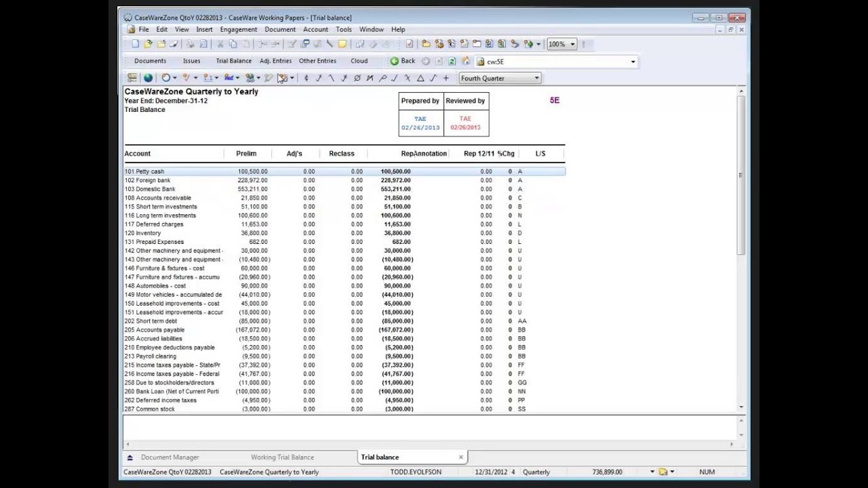Click the checklist document icon in top toolbar
This screenshot has height=488, width=868.
409,44
